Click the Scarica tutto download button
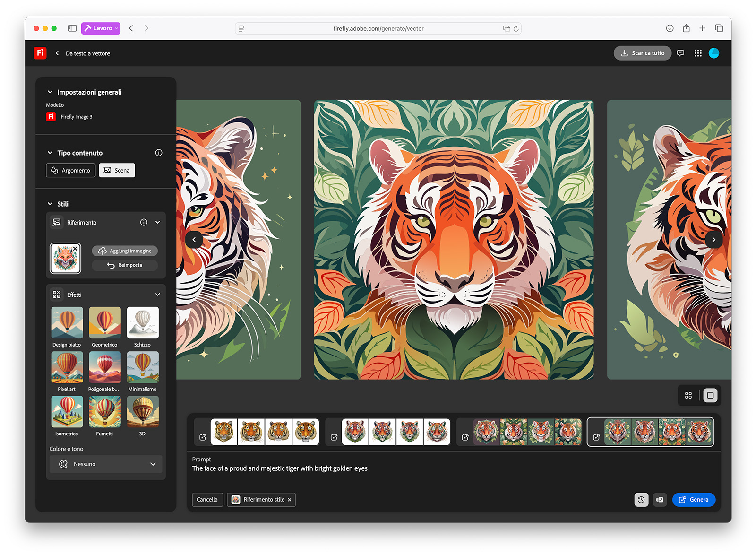Screen dimensions: 756x555 [x=643, y=53]
